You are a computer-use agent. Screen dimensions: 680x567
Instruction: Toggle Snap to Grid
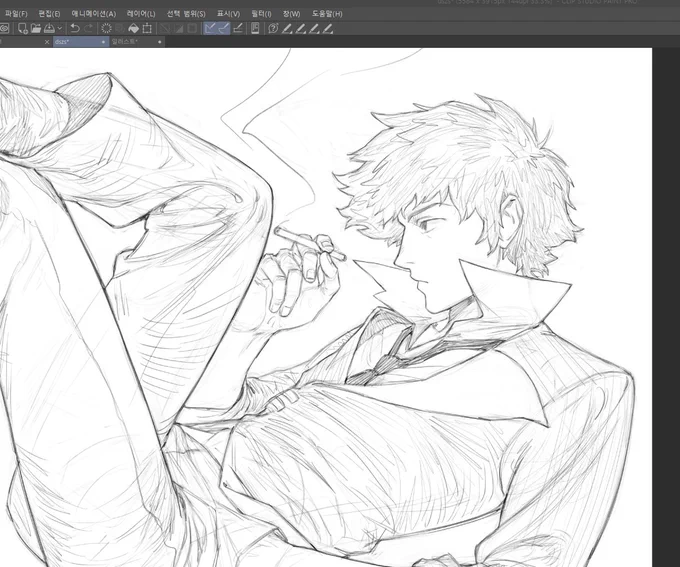[238, 29]
